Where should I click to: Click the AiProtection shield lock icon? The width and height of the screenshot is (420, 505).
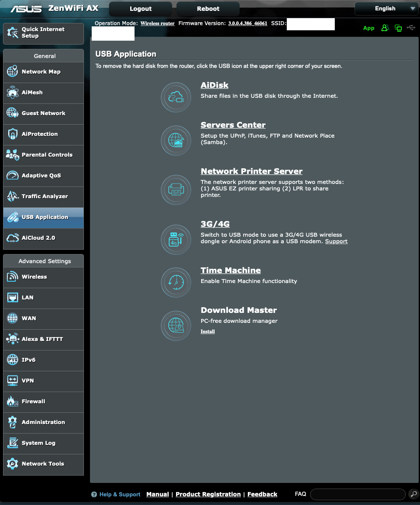[13, 134]
